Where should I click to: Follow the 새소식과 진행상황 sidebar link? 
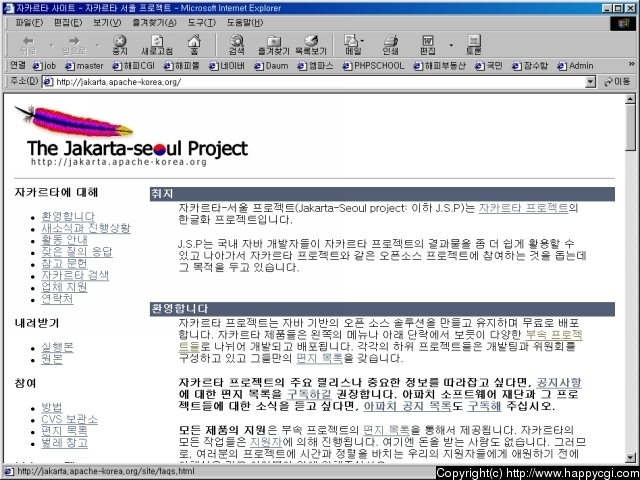coord(86,228)
